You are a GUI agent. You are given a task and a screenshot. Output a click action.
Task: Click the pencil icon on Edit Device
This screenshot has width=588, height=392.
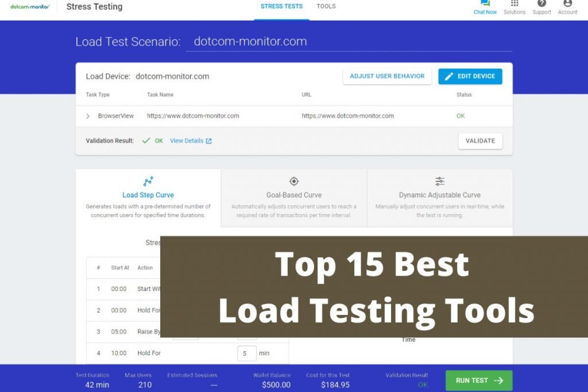click(x=449, y=76)
